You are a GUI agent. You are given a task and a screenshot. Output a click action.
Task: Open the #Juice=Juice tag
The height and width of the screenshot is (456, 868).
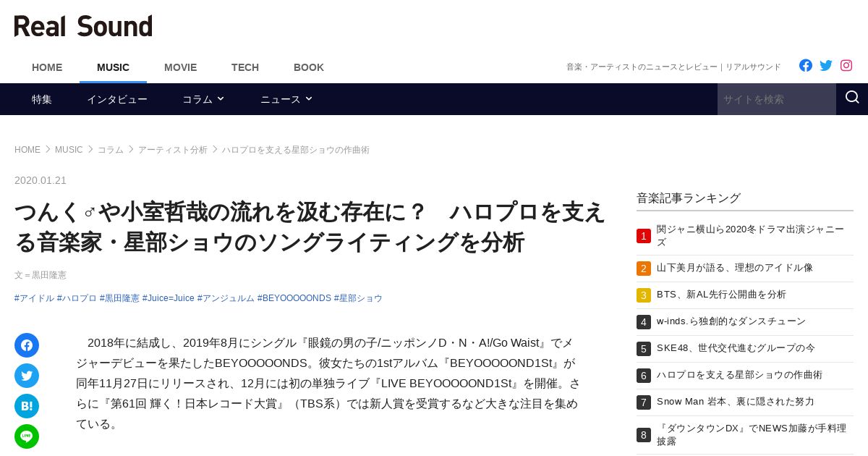pos(169,298)
